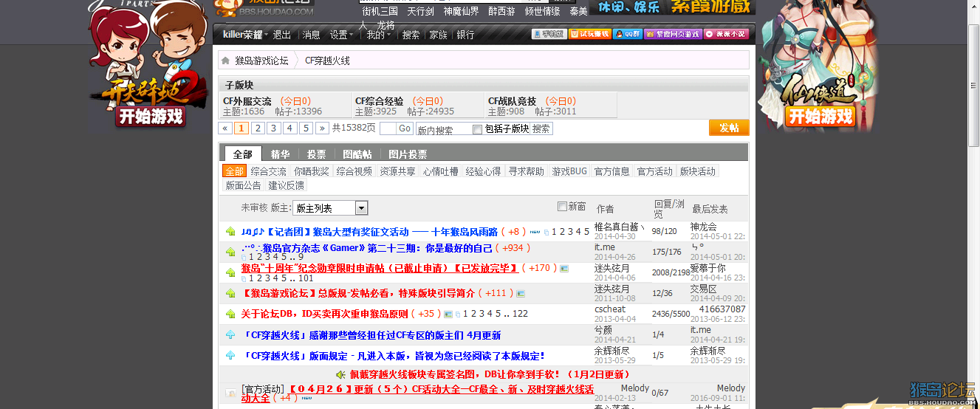Filter by 建议反馈 category
980x409 pixels.
(286, 185)
